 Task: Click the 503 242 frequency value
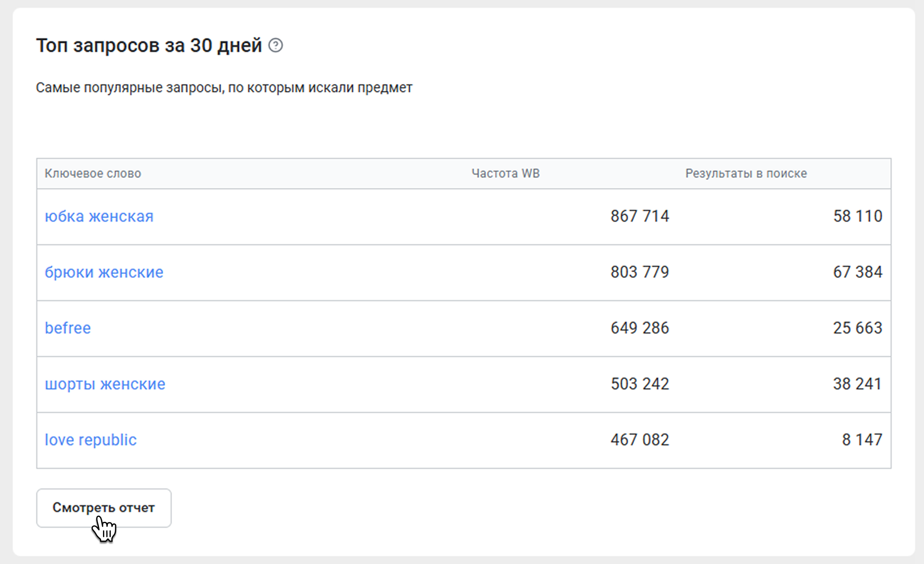[x=640, y=384]
